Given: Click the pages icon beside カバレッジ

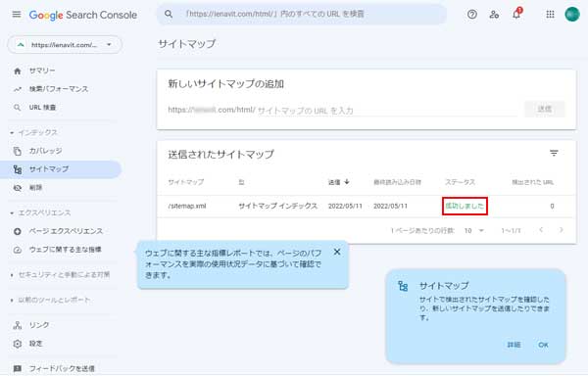Looking at the screenshot, I should coord(18,151).
